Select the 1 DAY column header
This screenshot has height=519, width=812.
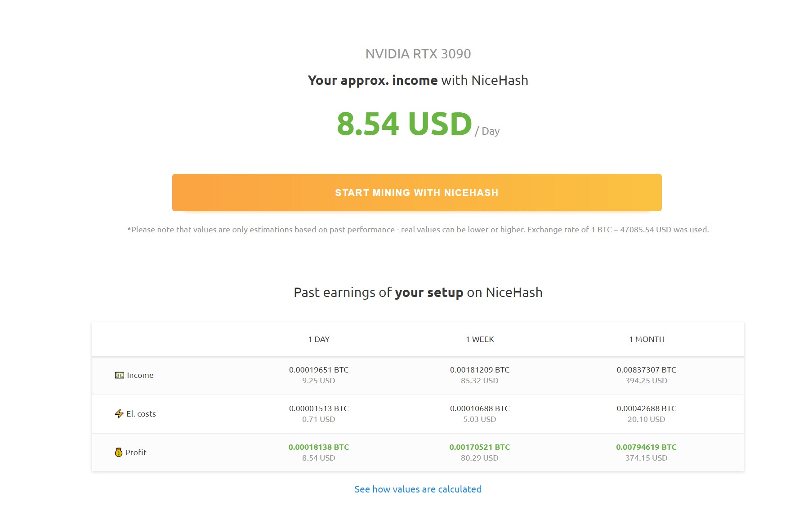pyautogui.click(x=319, y=339)
